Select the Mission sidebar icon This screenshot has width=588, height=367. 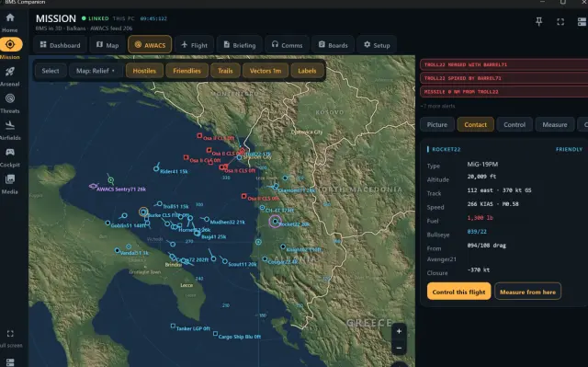tap(10, 44)
